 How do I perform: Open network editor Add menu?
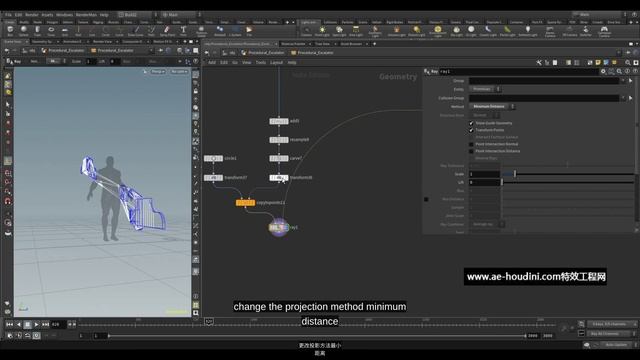tap(212, 62)
